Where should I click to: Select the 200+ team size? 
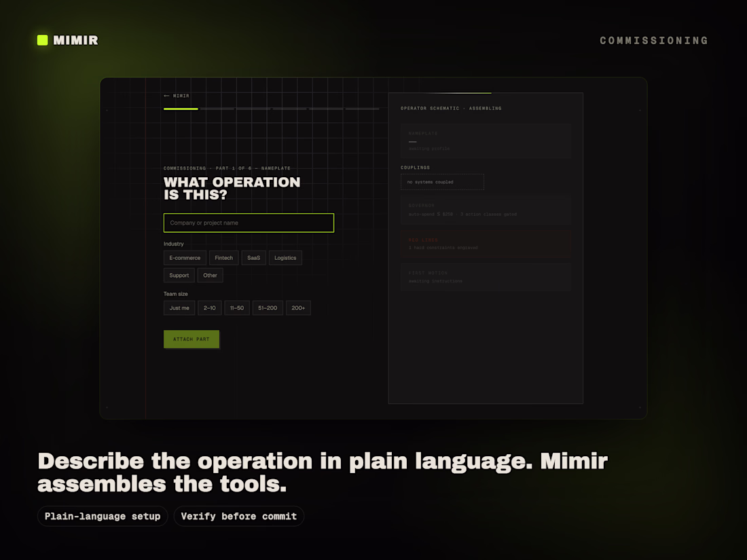tap(298, 307)
